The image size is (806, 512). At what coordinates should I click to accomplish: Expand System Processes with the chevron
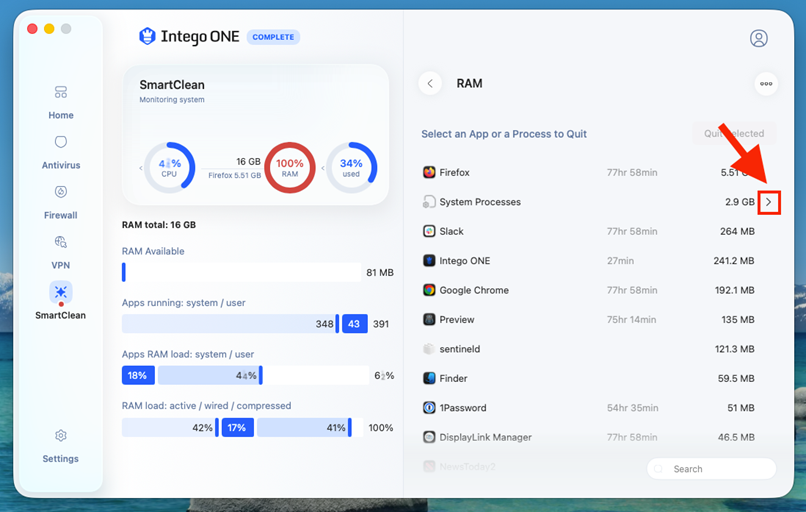(769, 202)
